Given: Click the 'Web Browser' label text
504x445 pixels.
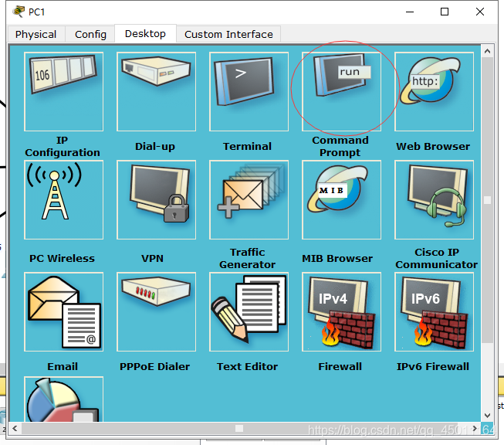Looking at the screenshot, I should click(433, 147).
